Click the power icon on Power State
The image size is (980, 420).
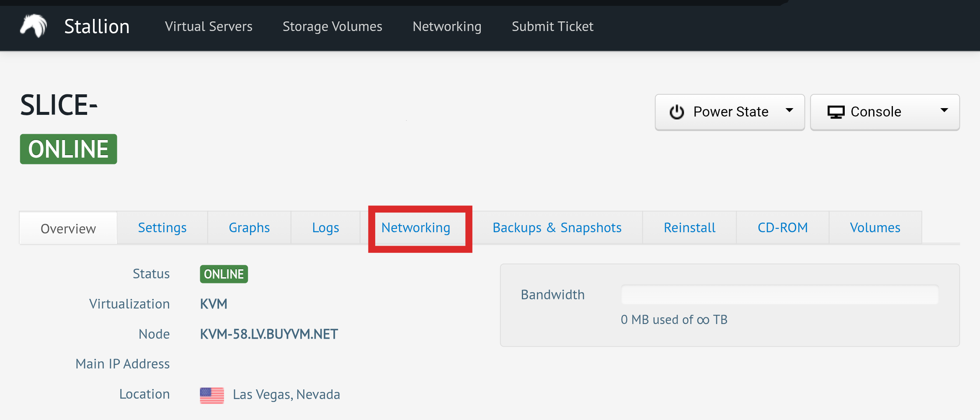(x=677, y=112)
